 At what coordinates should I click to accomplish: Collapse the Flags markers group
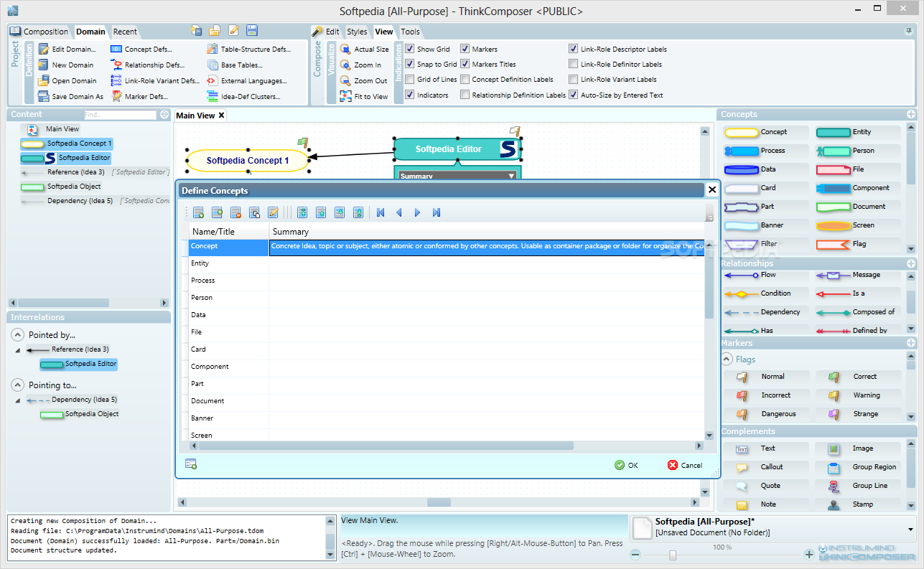727,359
